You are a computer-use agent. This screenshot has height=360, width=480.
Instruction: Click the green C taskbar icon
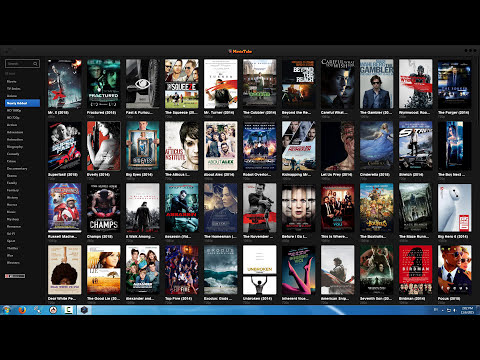tap(68, 310)
